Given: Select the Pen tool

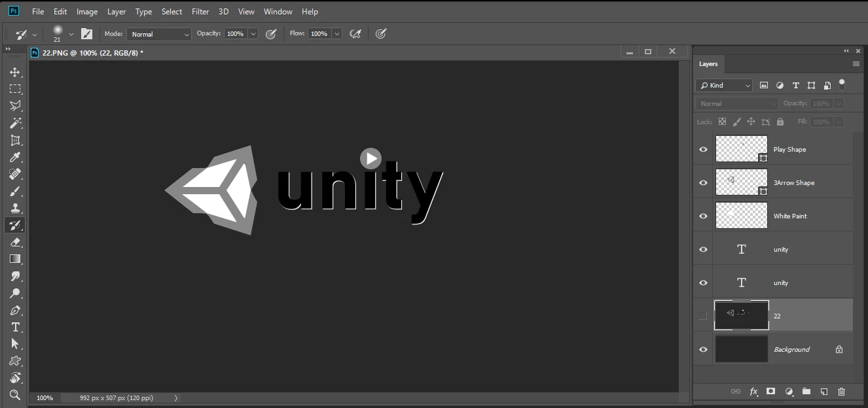Looking at the screenshot, I should (15, 310).
